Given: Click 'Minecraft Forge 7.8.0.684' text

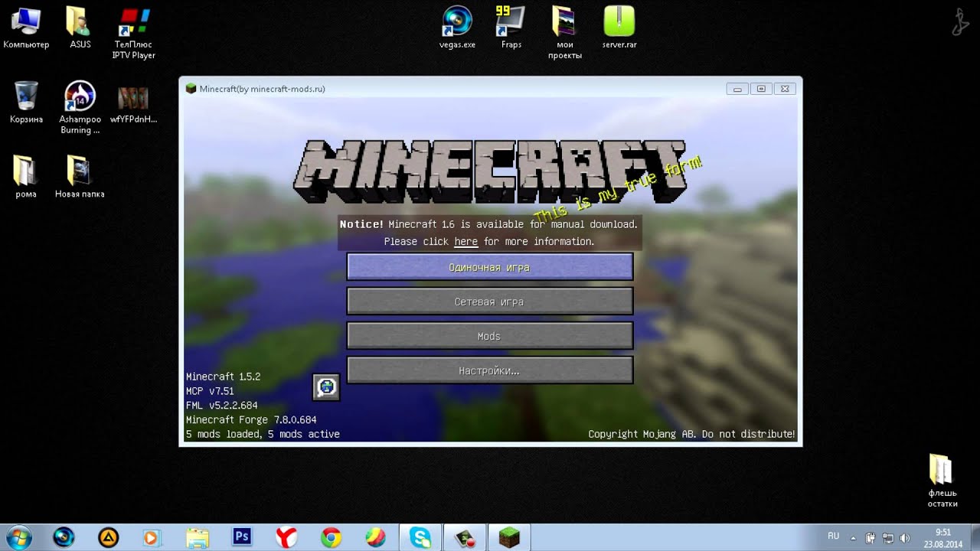Looking at the screenshot, I should (251, 419).
